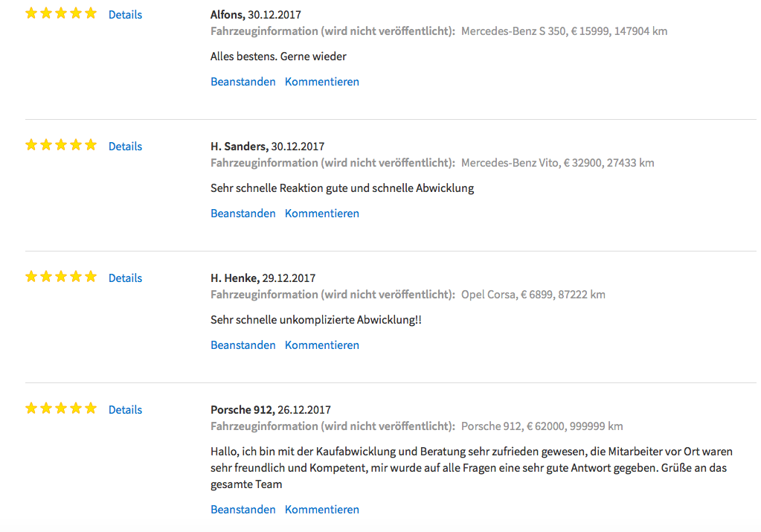The width and height of the screenshot is (761, 532).
Task: Open Details for Porsche 912 review
Action: [125, 409]
